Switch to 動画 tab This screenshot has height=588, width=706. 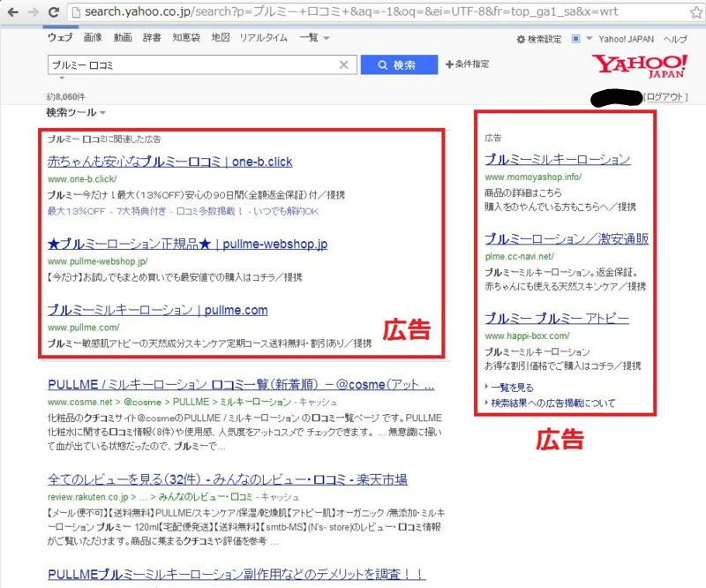pyautogui.click(x=123, y=38)
